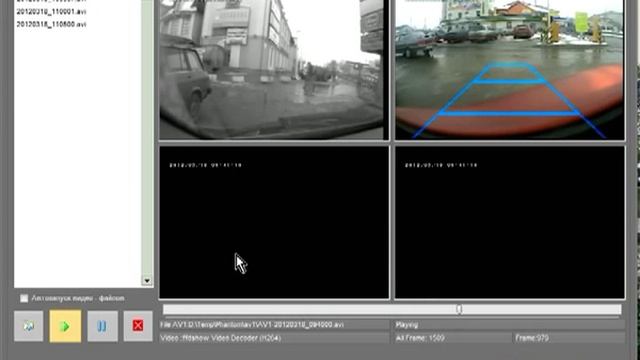This screenshot has width=640, height=360.
Task: Select file 20120318_110600.avi in the list
Action: pos(51,24)
